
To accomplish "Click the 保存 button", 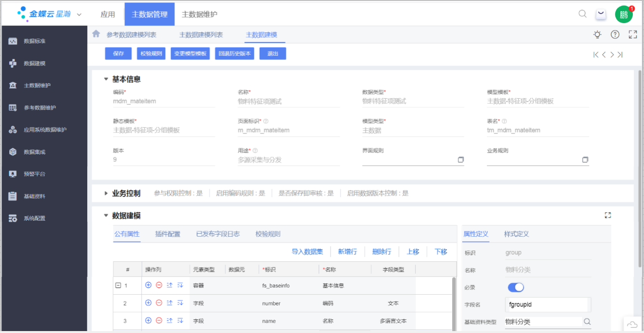I will 118,54.
